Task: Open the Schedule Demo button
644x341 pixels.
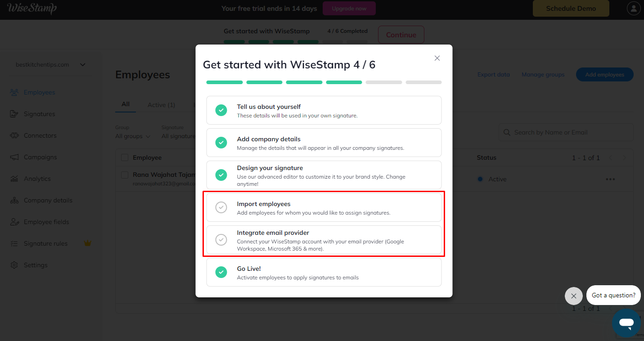Action: tap(571, 9)
